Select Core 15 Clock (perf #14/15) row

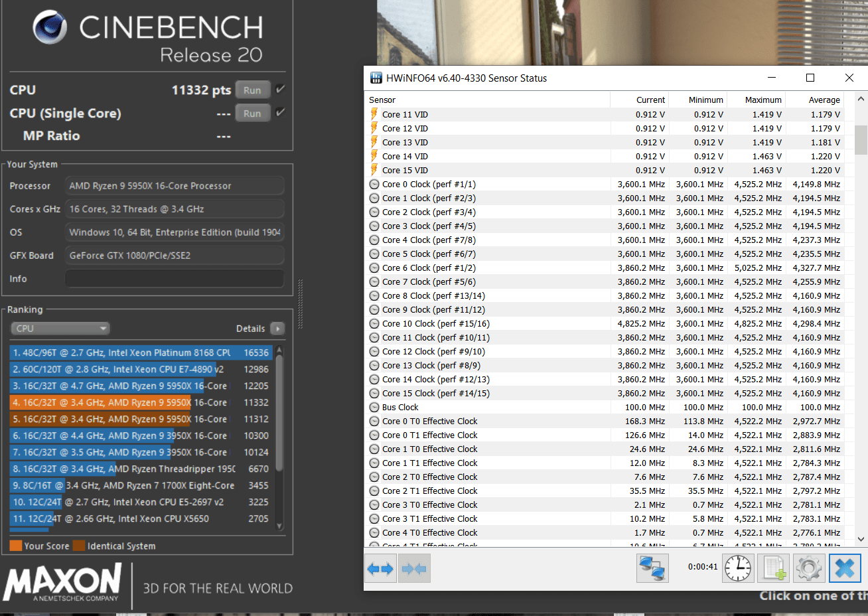605,393
